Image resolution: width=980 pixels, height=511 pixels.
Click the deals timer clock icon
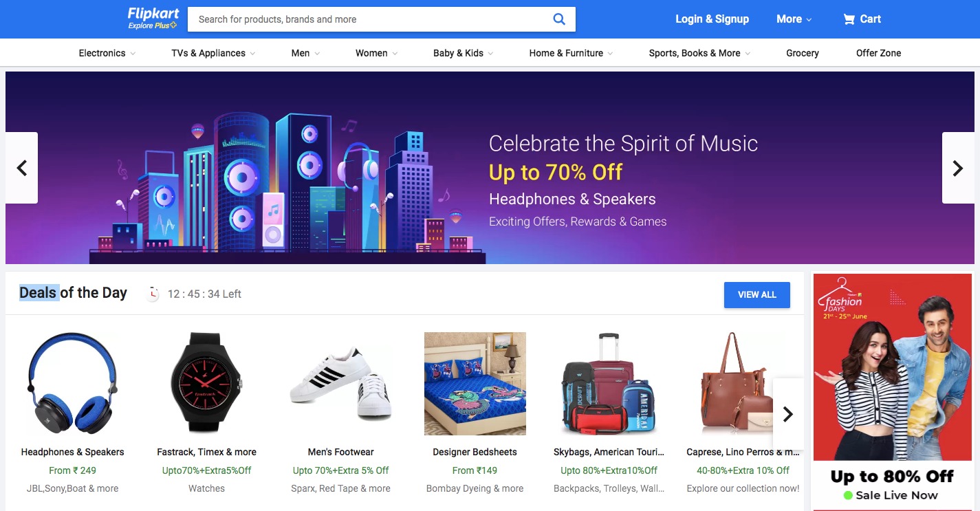153,294
